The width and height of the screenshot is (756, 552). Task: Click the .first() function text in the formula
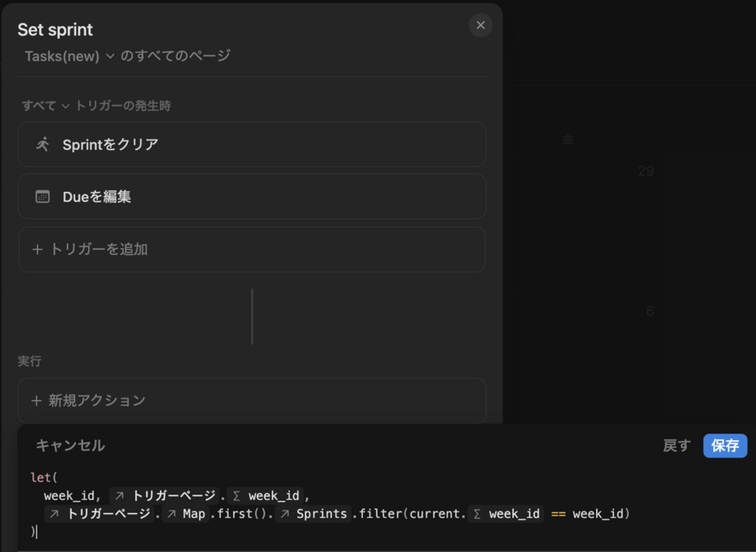point(241,514)
